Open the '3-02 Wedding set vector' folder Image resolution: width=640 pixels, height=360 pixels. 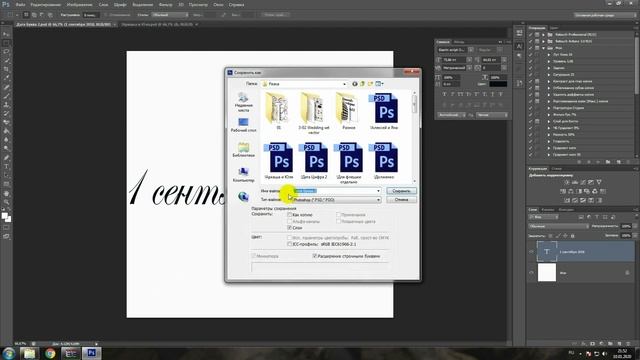(x=313, y=113)
